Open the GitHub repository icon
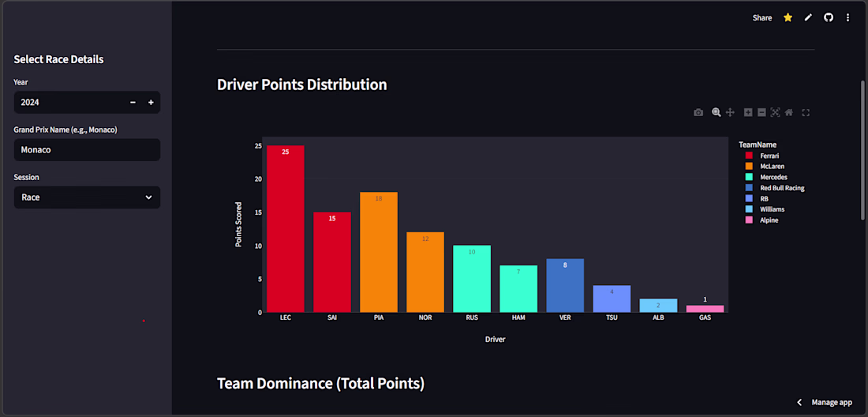 (x=828, y=17)
